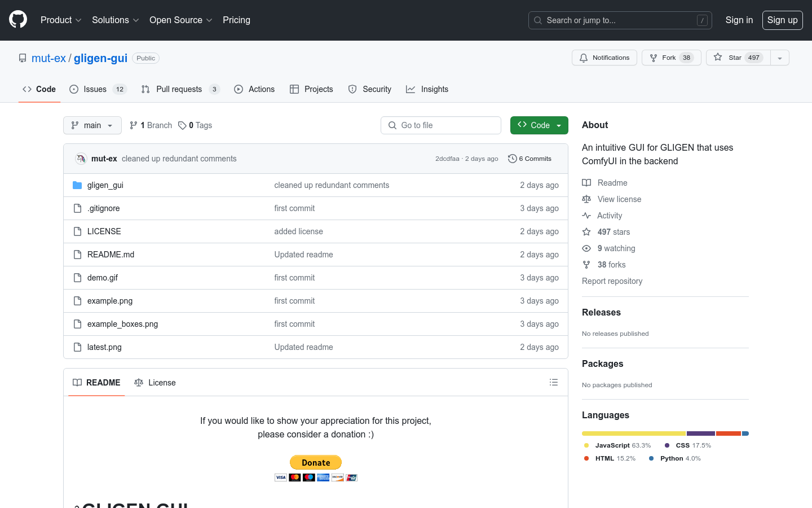Click CSS segment of language bar
This screenshot has width=812, height=508.
701,433
